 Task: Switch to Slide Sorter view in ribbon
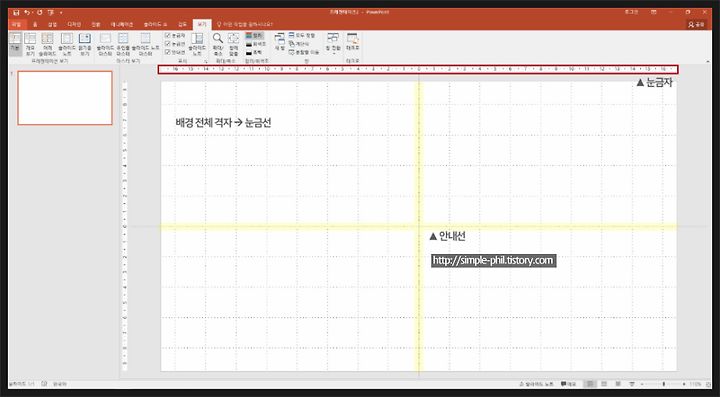click(47, 44)
